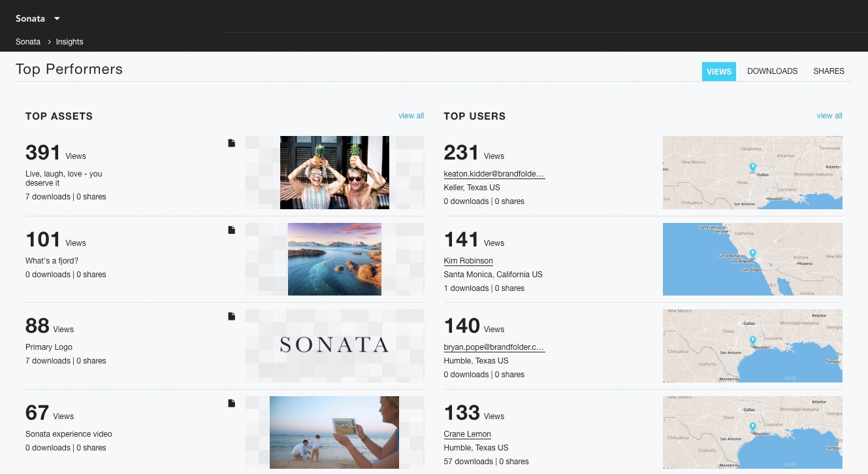The height and width of the screenshot is (474, 868).
Task: Click the Texas map for keaton.kidder
Action: 752,173
